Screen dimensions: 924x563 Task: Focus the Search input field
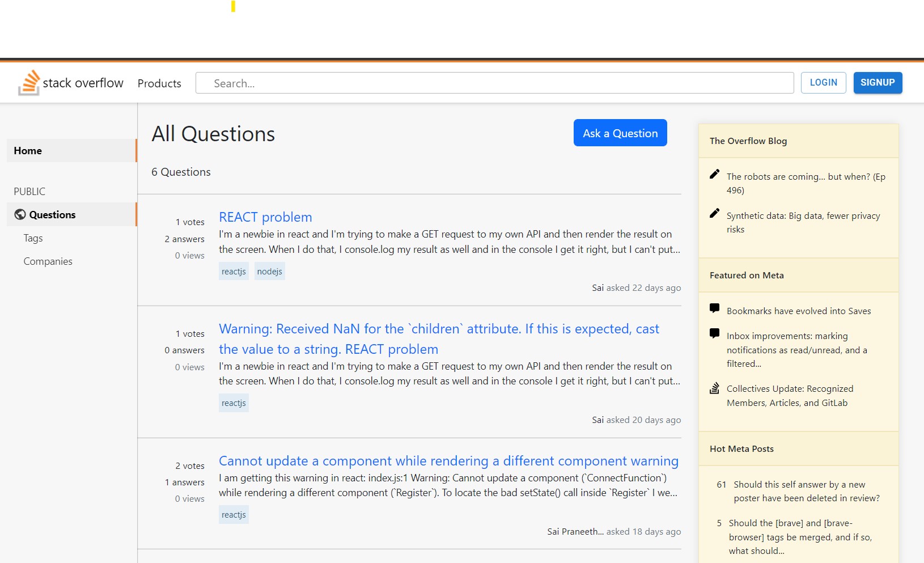494,83
